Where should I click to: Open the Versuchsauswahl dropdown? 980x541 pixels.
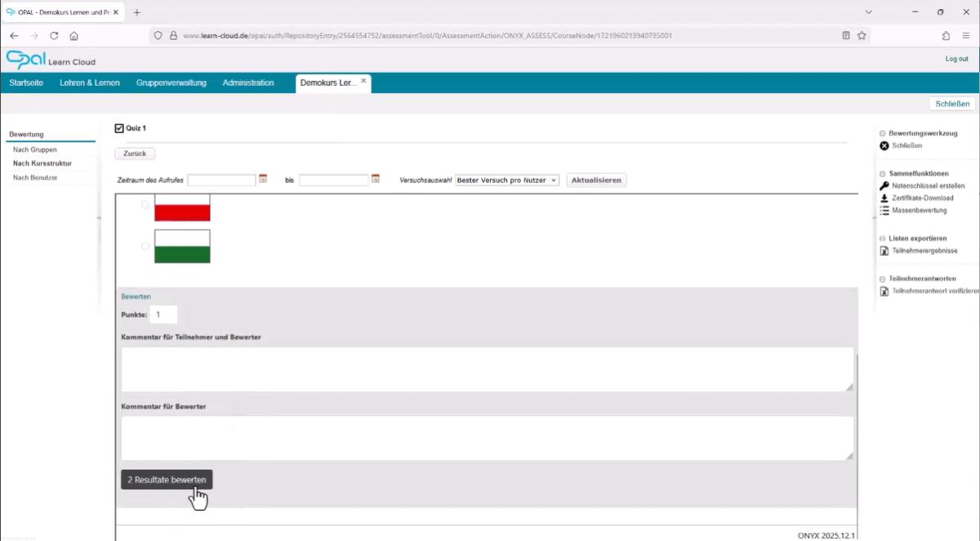(x=506, y=180)
